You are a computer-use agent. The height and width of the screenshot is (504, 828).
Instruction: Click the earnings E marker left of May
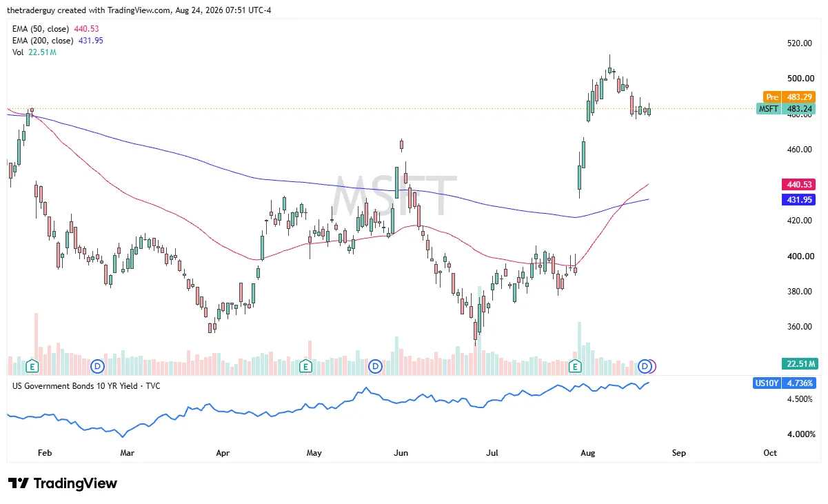(x=305, y=366)
